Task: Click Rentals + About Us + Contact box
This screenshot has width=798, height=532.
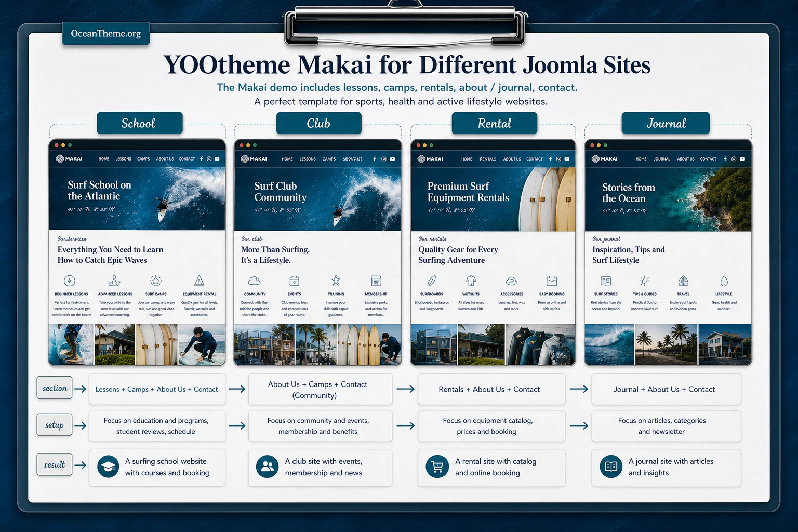Action: [491, 389]
